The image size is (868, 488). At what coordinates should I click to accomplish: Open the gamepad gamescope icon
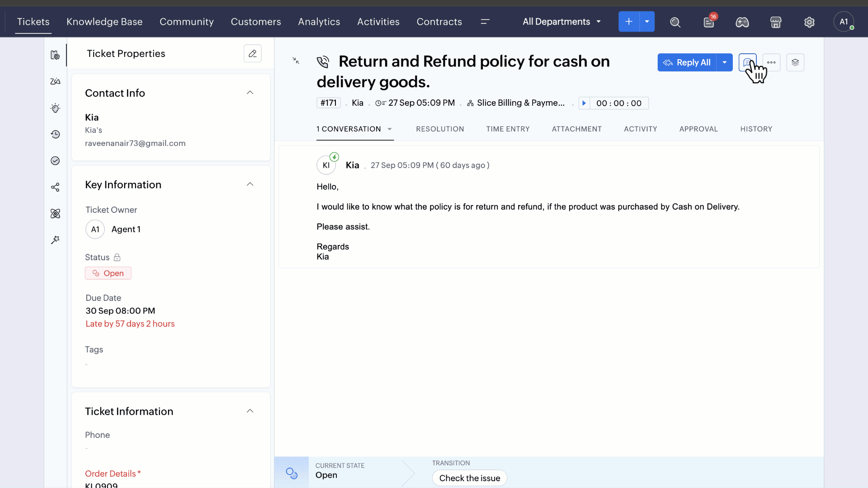pos(742,22)
